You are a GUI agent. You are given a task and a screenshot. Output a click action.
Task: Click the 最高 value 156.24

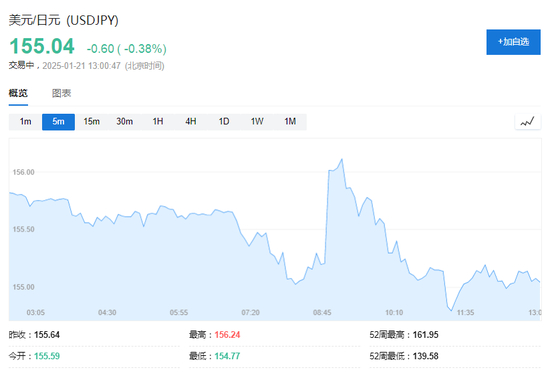click(x=227, y=335)
